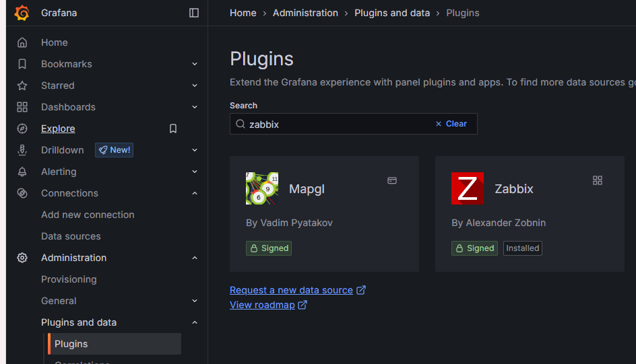Open Add new connection
The width and height of the screenshot is (636, 364).
(88, 215)
